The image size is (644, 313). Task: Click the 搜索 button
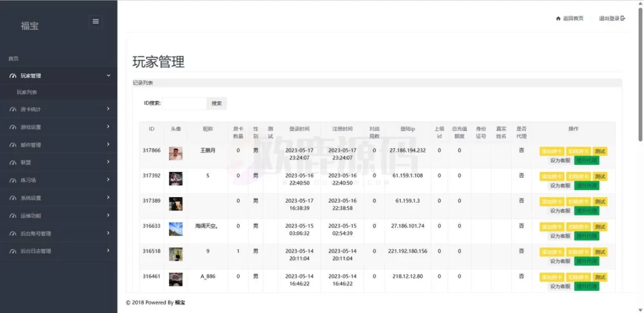click(x=216, y=104)
